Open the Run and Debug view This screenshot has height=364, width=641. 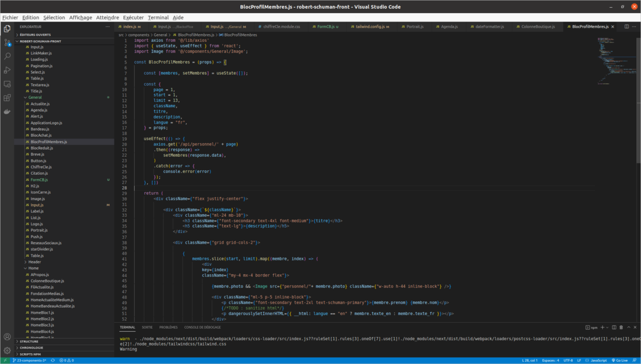pyautogui.click(x=7, y=70)
